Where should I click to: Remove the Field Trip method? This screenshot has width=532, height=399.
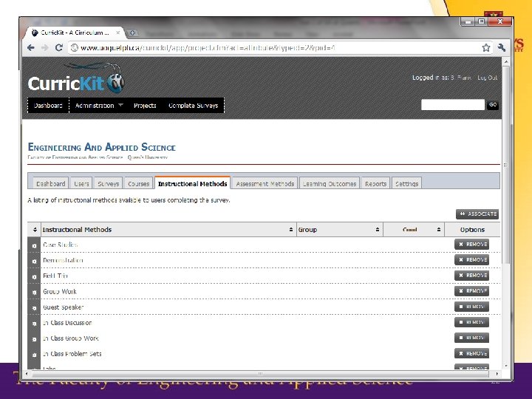click(471, 276)
